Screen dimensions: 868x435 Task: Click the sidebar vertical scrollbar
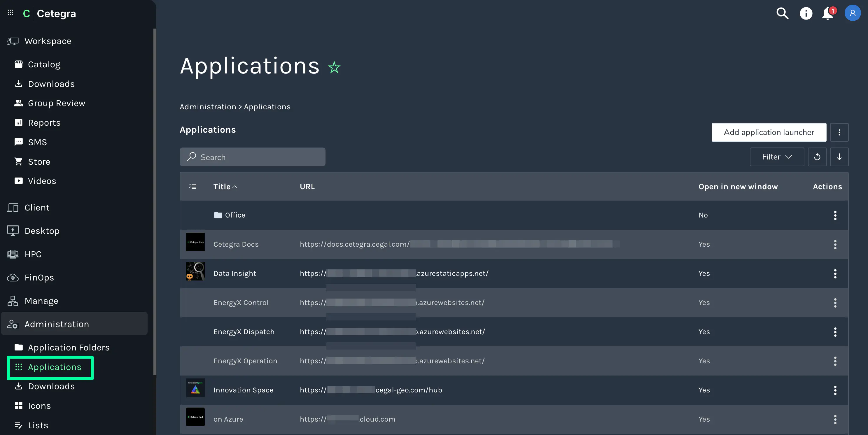pos(155,201)
